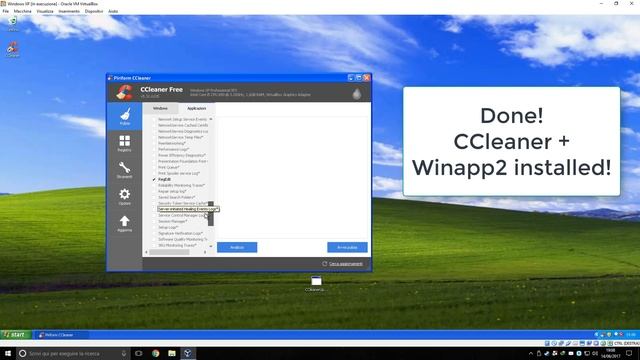Uncheck the RegEdit checkbox
Image resolution: width=640 pixels, height=360 pixels.
(154, 179)
